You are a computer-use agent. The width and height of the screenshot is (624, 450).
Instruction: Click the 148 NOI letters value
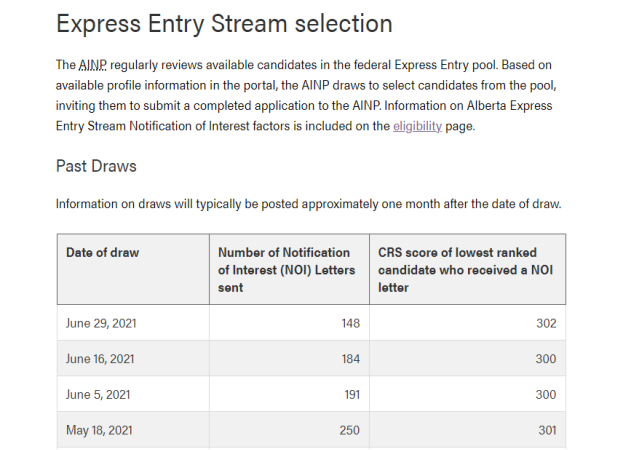(349, 323)
